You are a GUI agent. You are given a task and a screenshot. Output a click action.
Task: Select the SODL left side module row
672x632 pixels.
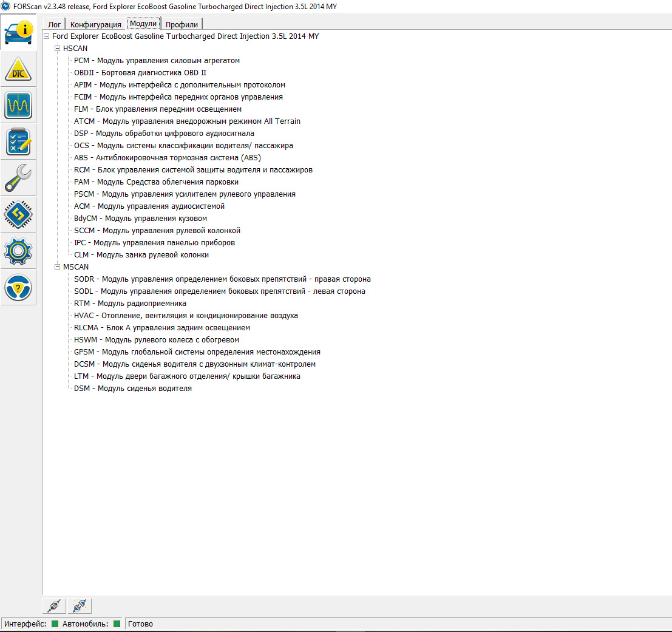pos(220,291)
